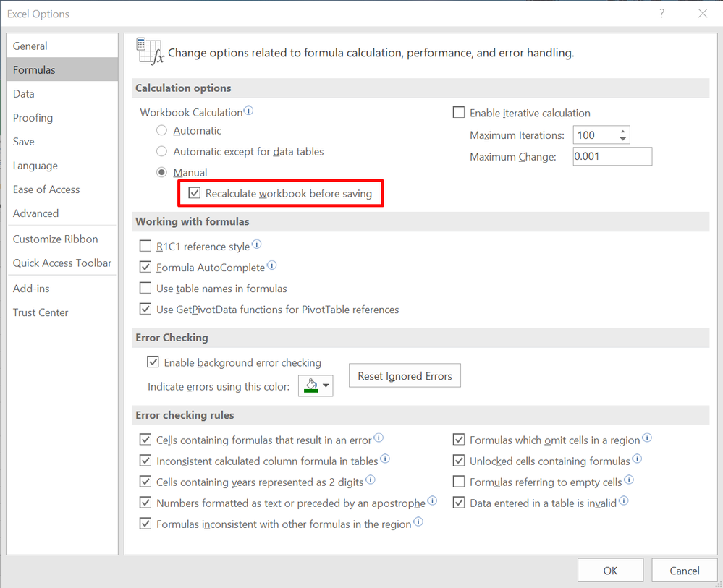Toggle Numbers formatted as text checkbox
This screenshot has height=588, width=723.
pos(145,502)
